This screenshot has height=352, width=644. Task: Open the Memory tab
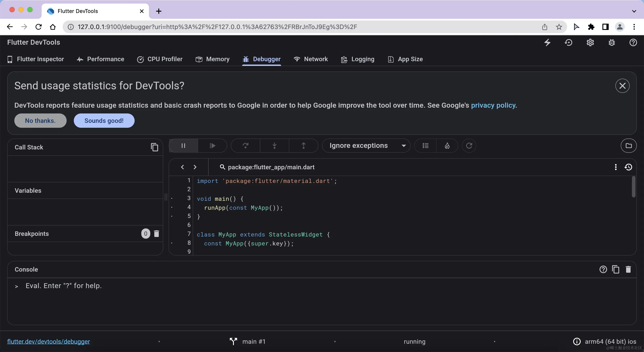212,59
